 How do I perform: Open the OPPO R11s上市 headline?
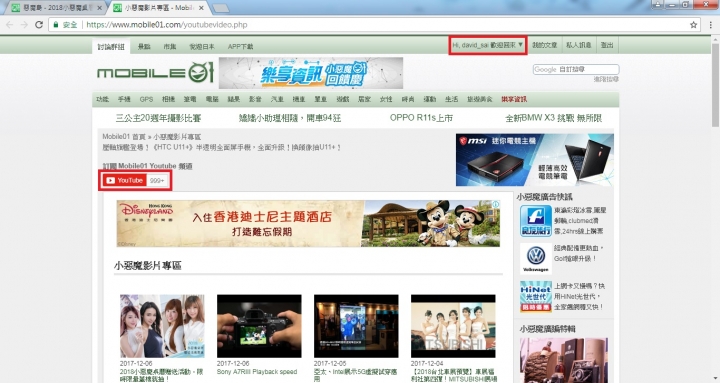(421, 118)
